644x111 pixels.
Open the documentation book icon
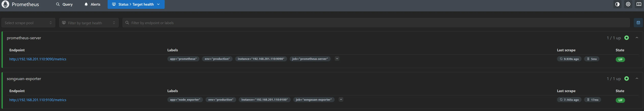point(639,4)
